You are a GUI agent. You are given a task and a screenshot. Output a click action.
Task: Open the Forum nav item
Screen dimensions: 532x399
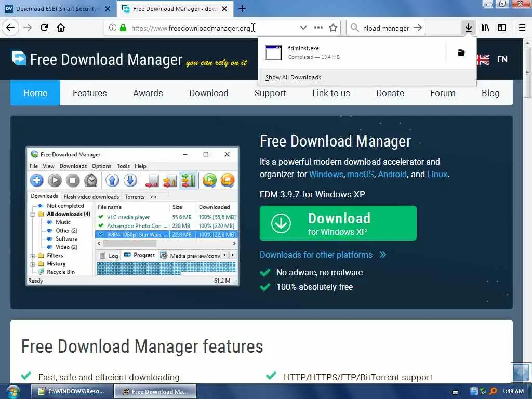point(443,93)
